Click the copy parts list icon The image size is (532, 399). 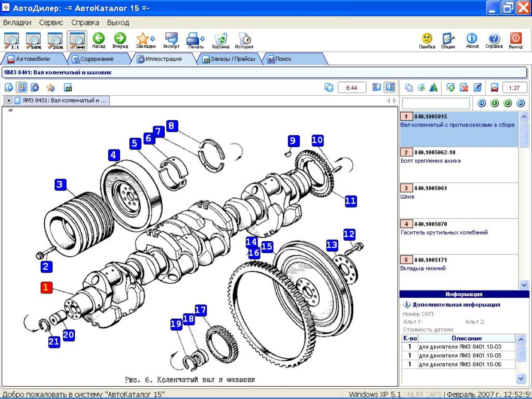(409, 87)
